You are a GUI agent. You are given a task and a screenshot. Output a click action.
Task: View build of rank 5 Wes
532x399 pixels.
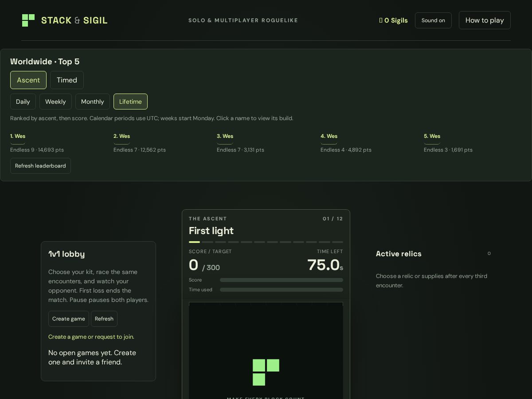[432, 136]
